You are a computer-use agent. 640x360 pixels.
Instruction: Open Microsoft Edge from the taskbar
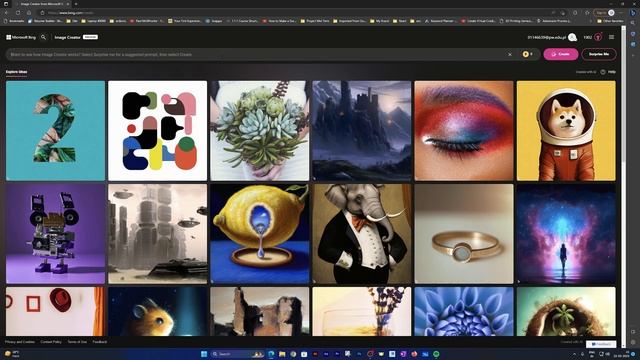tap(271, 354)
